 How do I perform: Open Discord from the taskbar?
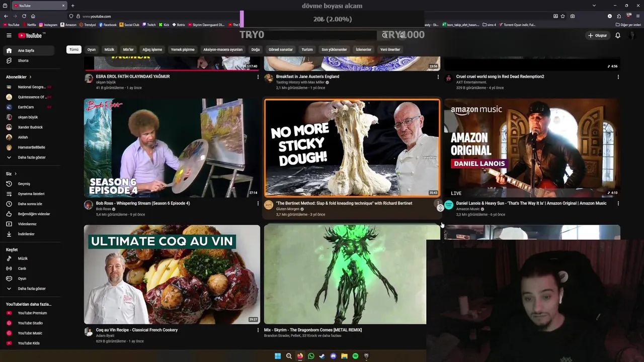click(333, 356)
